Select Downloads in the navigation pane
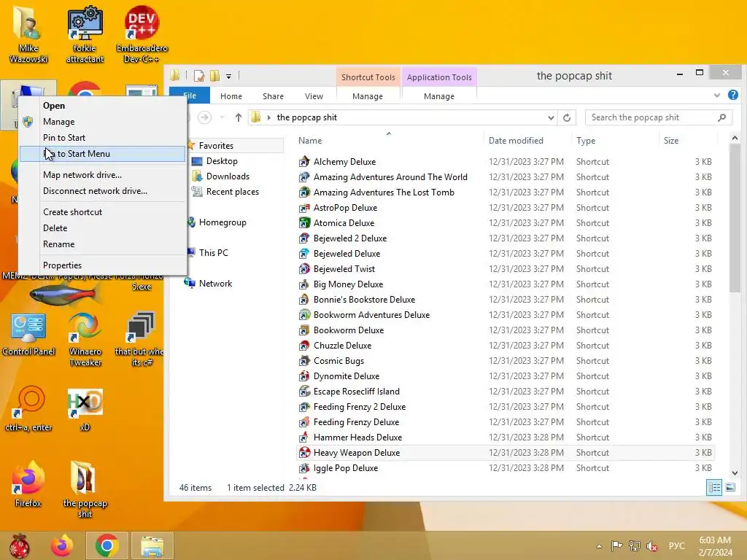The height and width of the screenshot is (560, 747). [228, 176]
